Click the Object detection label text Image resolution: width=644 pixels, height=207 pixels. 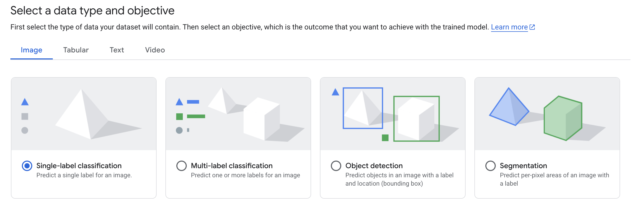click(373, 166)
